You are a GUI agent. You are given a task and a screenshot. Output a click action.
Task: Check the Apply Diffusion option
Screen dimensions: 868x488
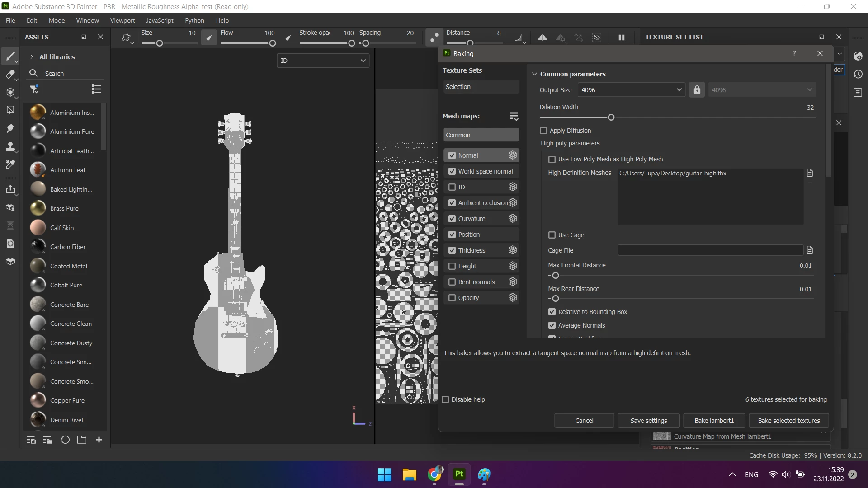[x=543, y=131]
